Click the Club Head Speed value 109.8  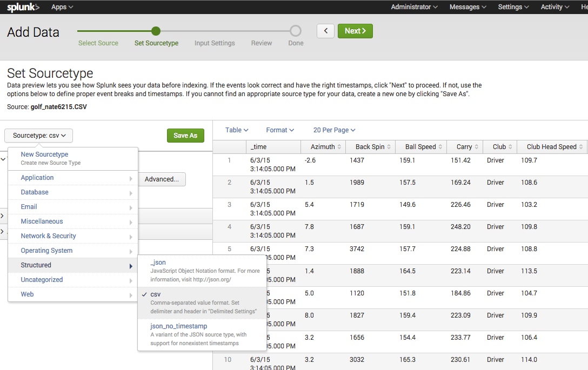pos(529,227)
